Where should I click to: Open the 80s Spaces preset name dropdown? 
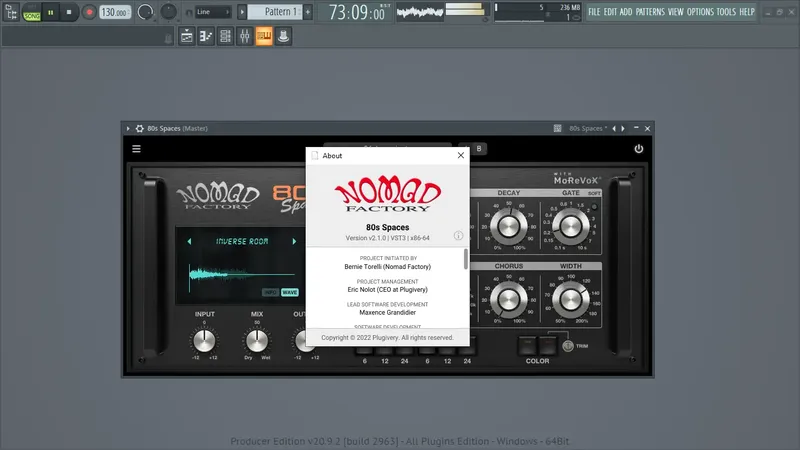coord(588,129)
